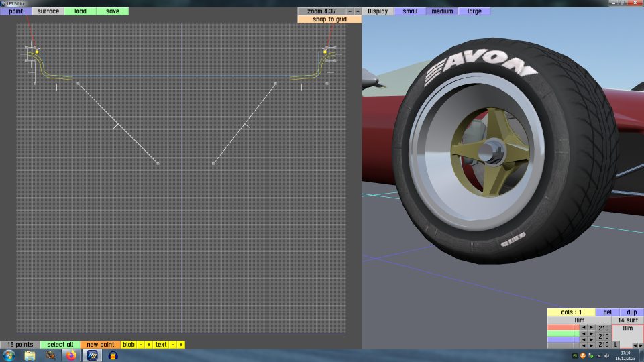Image resolution: width=644 pixels, height=362 pixels.
Task: Decrease text size with minus
Action: 173,345
